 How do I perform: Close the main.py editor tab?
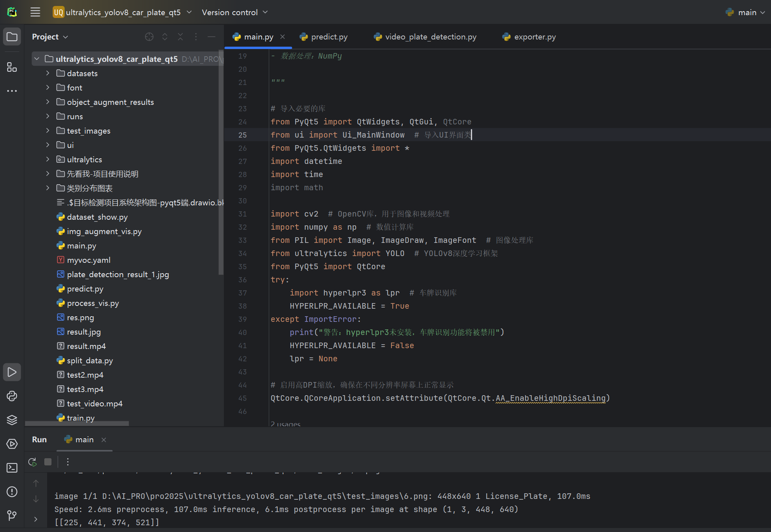coord(283,37)
